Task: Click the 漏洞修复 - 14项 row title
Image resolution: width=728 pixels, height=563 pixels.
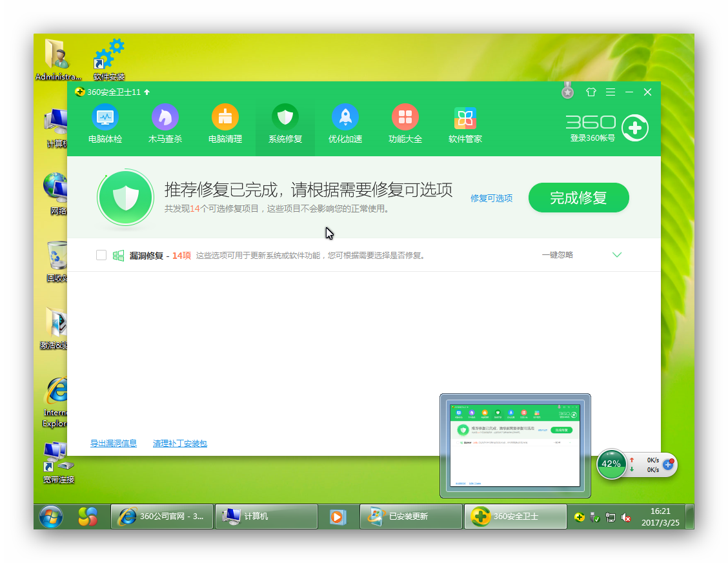Action: (x=160, y=256)
